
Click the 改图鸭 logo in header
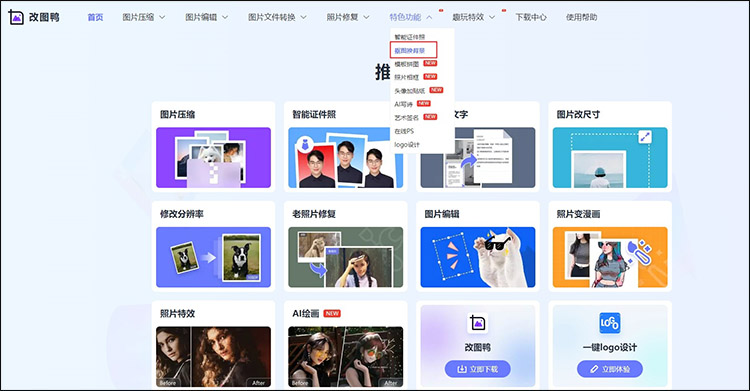pos(34,17)
